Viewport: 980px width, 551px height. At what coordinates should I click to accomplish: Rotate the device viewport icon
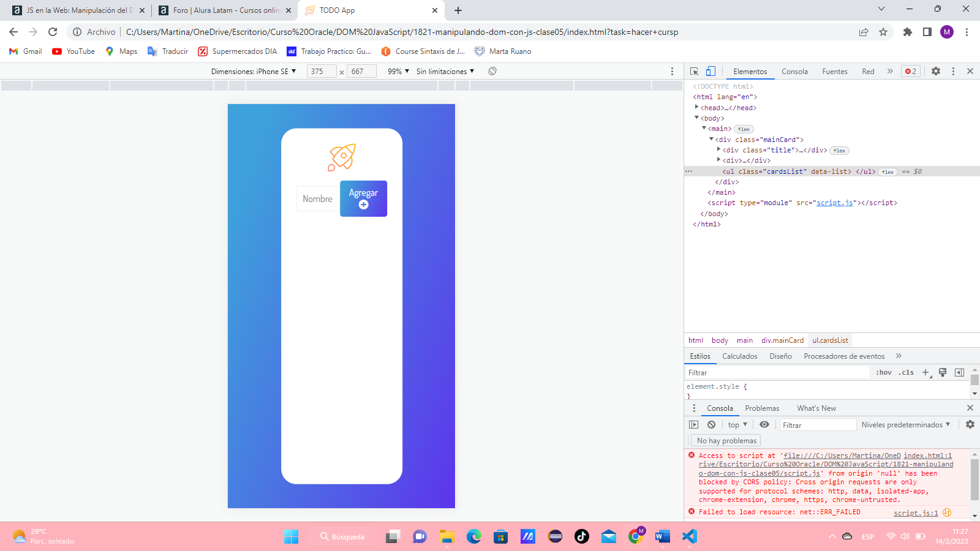(x=492, y=71)
